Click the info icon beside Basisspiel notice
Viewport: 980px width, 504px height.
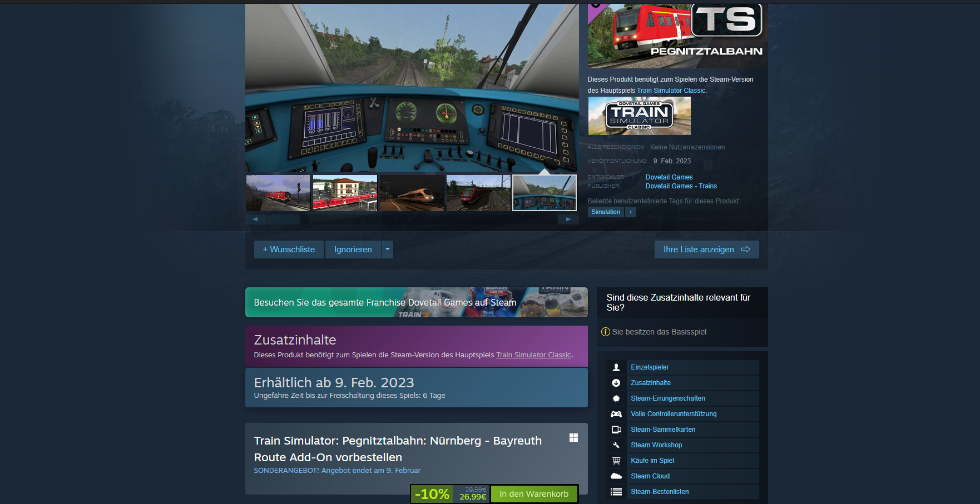(606, 332)
